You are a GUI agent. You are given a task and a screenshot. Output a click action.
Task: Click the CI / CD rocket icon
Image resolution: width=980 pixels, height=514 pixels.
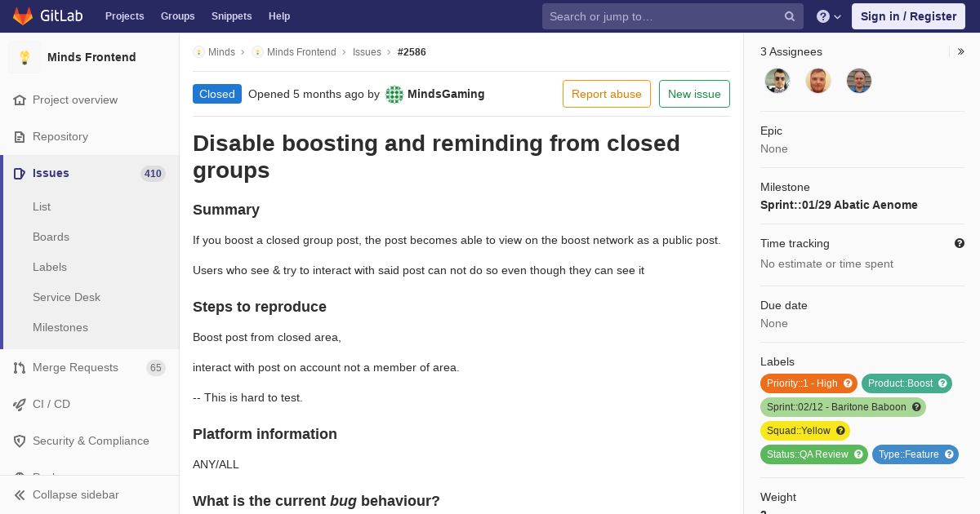(x=20, y=404)
